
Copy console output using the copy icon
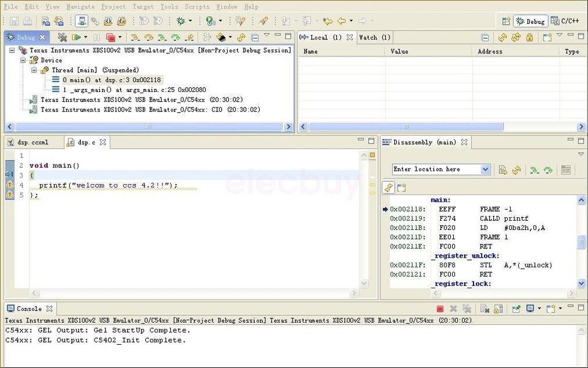pos(483,309)
